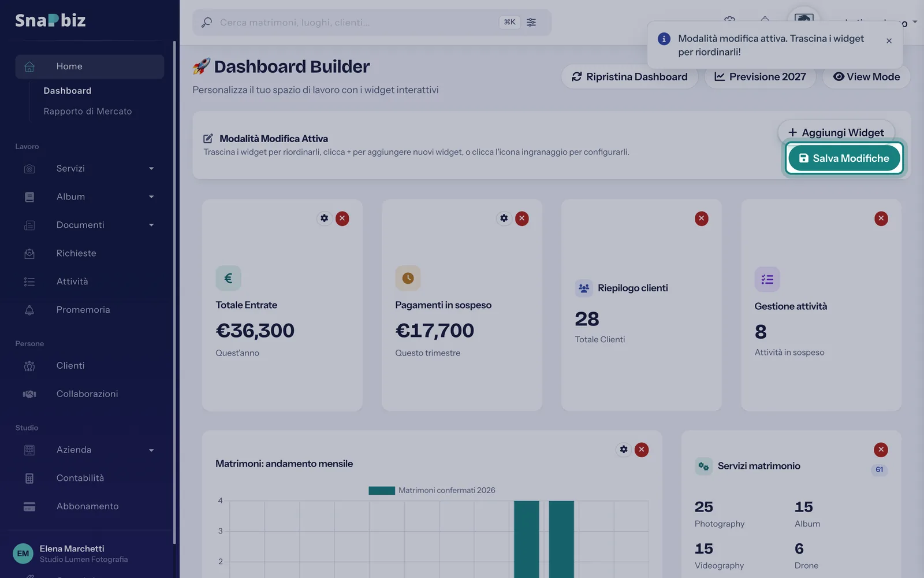Click Ripristina Dashboard button
This screenshot has height=578, width=924.
(629, 77)
